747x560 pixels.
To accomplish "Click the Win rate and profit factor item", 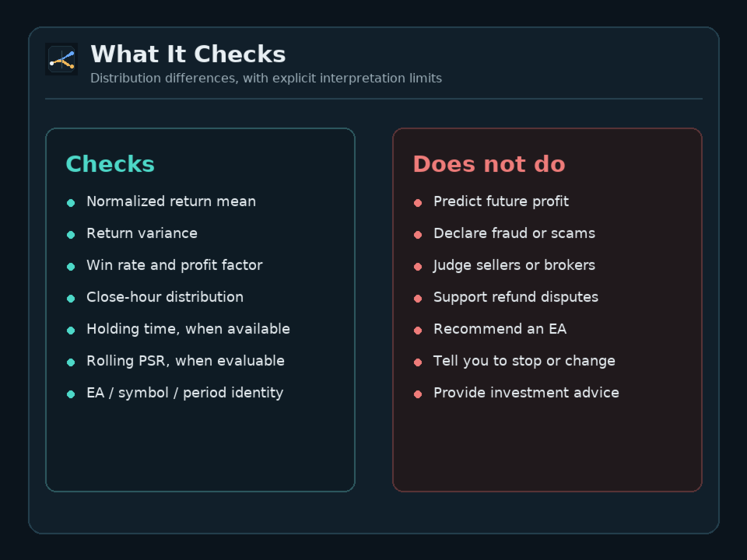I will click(x=174, y=265).
